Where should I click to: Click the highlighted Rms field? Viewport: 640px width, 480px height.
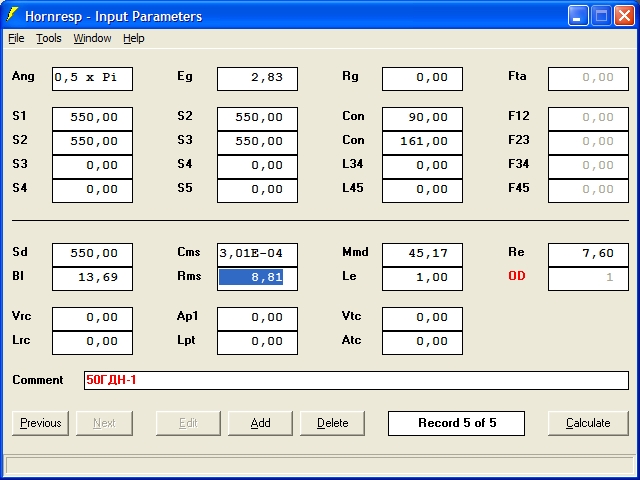click(257, 278)
